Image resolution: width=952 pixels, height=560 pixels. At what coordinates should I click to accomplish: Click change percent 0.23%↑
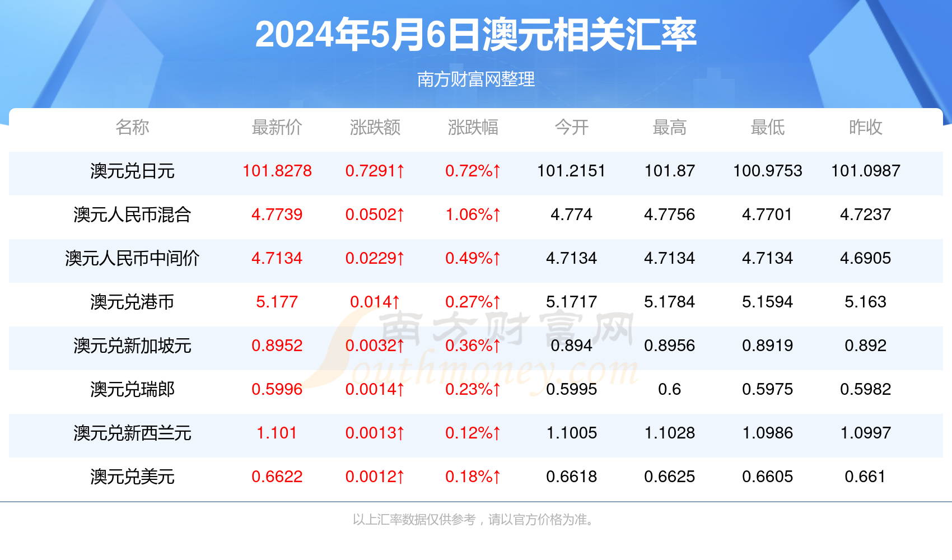(x=473, y=389)
